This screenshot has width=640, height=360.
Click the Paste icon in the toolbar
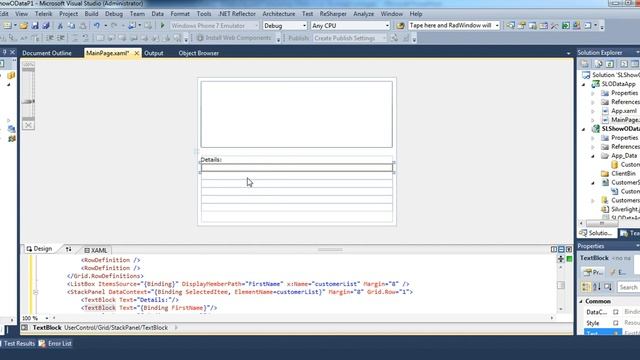pos(82,26)
